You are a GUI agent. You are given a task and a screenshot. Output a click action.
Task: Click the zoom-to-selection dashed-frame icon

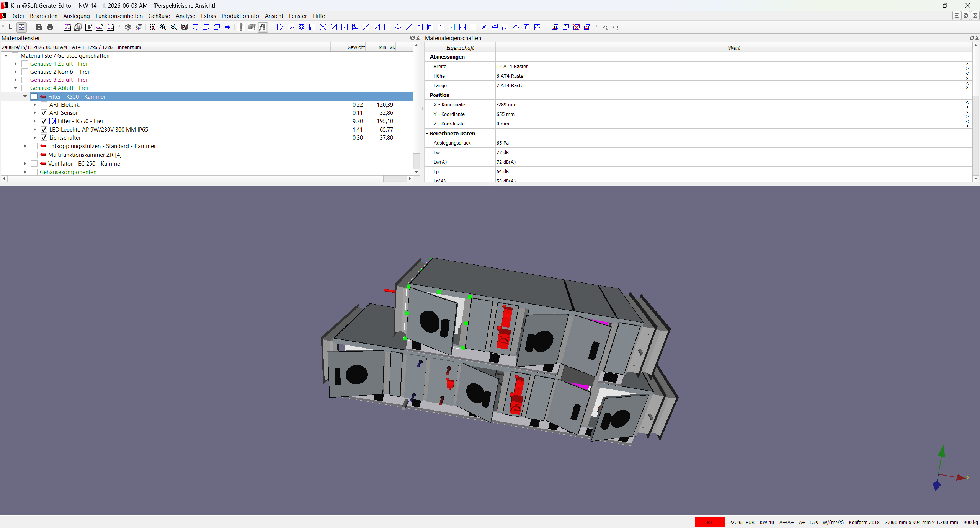pyautogui.click(x=152, y=27)
